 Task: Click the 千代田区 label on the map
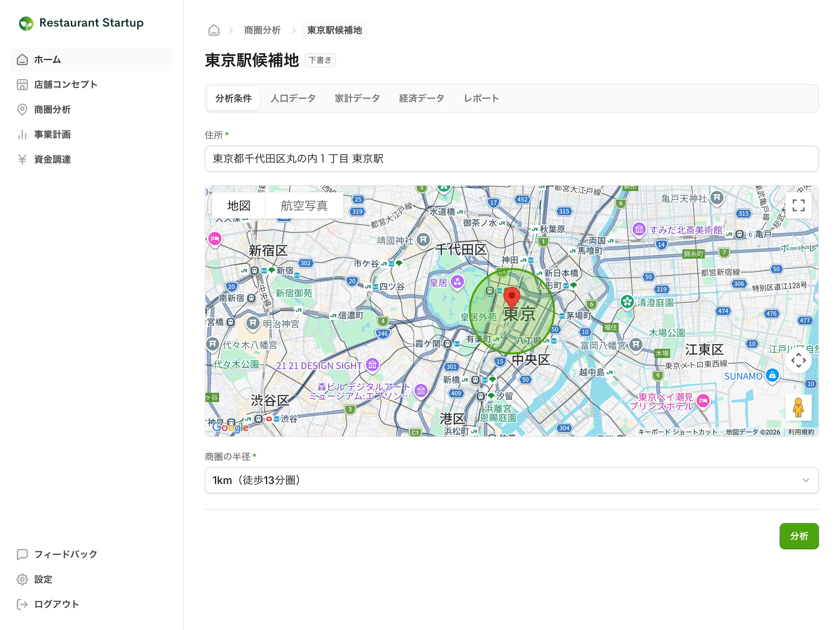click(461, 249)
